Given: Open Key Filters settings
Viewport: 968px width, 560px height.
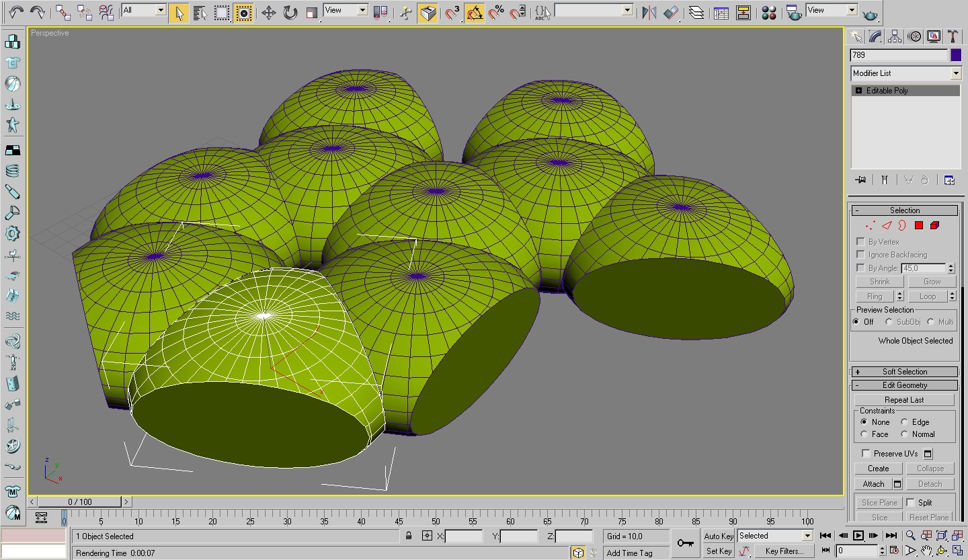Looking at the screenshot, I should (x=784, y=551).
